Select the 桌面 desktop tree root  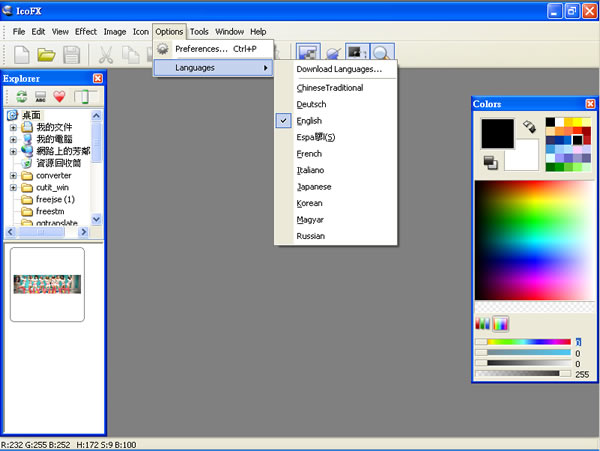[x=31, y=115]
